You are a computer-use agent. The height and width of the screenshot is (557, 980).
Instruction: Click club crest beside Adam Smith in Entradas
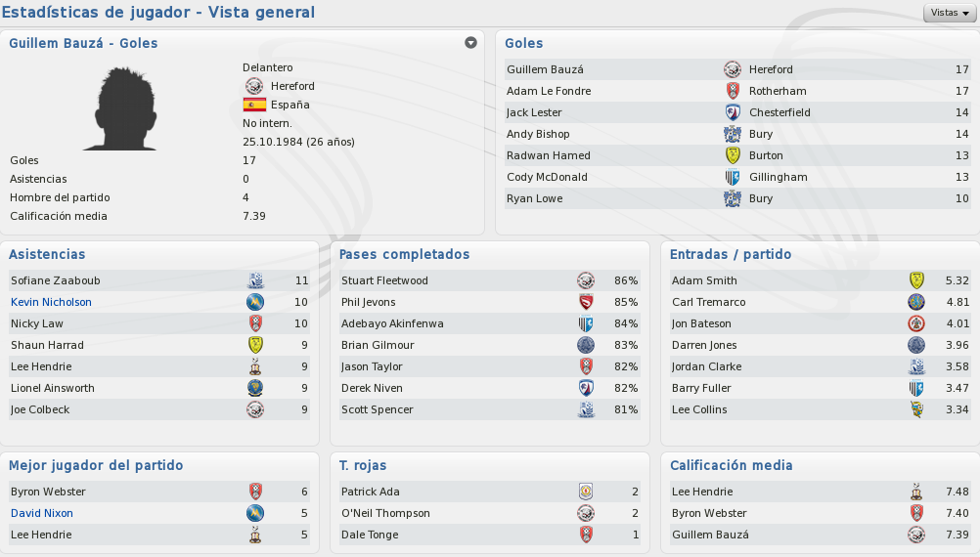[916, 280]
